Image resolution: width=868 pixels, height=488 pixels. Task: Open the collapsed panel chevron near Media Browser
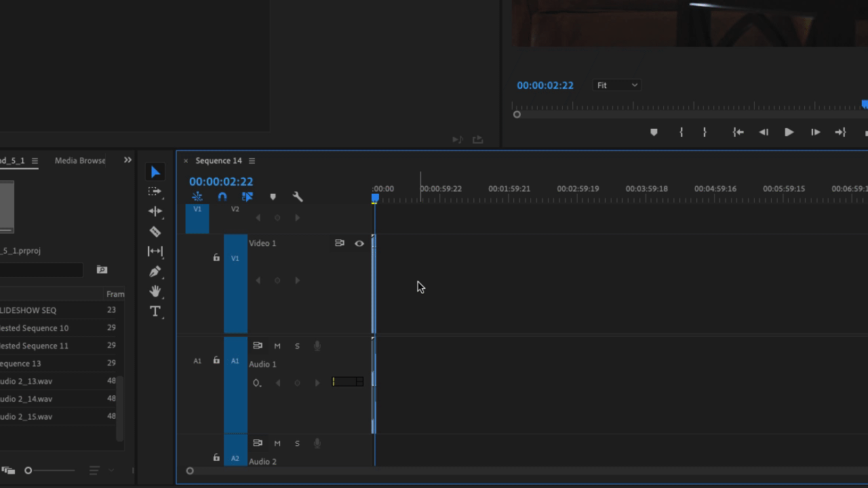(x=127, y=160)
